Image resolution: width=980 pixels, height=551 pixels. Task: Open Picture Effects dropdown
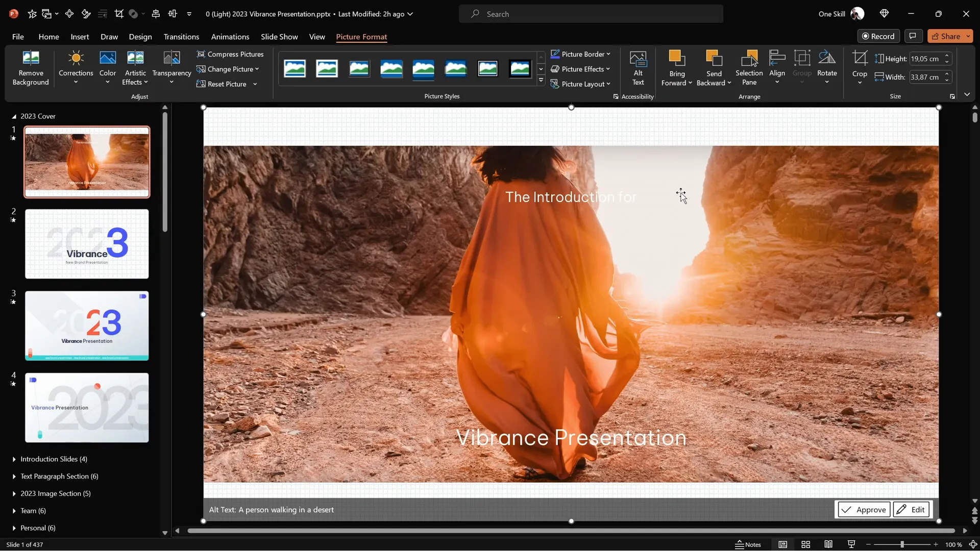[580, 69]
